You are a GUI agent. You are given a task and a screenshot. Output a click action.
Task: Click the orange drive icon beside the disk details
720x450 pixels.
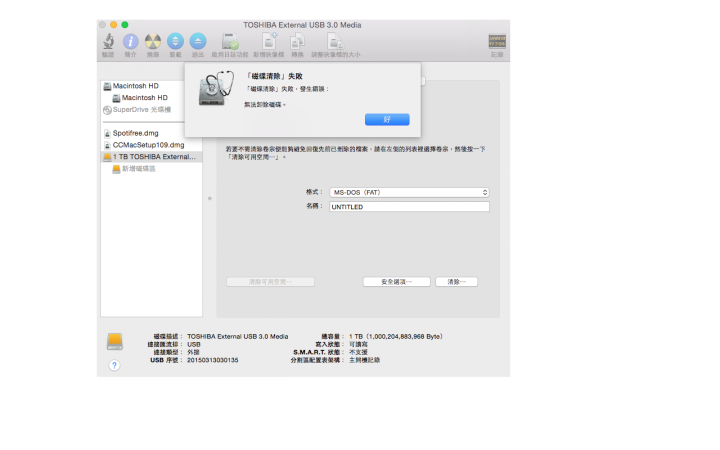pos(114,342)
